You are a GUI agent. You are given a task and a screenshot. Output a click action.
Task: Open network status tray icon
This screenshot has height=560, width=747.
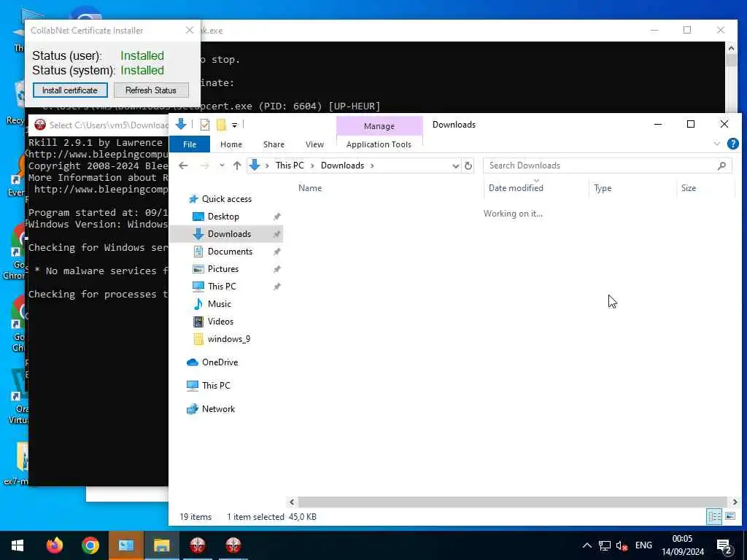pyautogui.click(x=605, y=545)
